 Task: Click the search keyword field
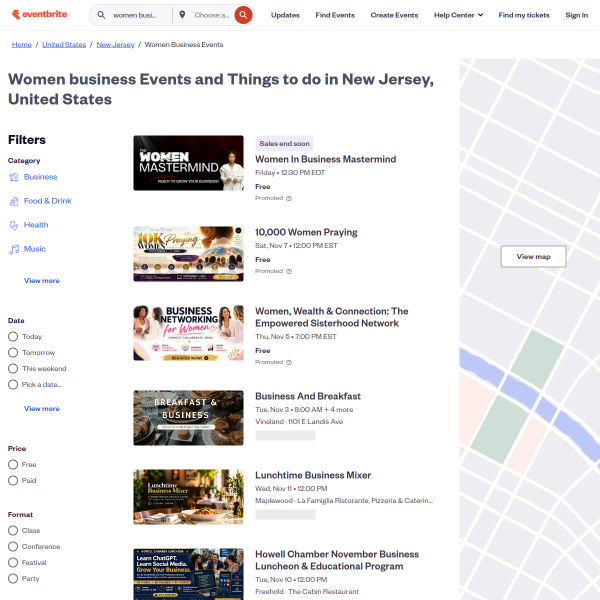(135, 15)
